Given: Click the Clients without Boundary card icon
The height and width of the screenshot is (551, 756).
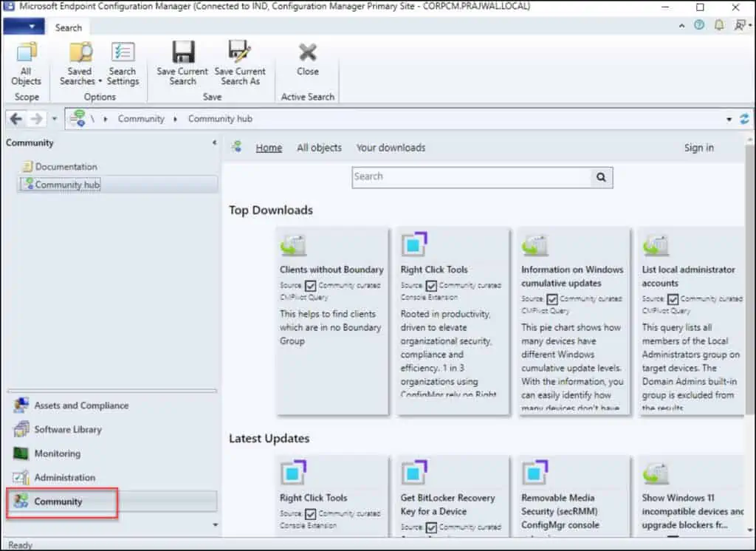Looking at the screenshot, I should point(293,245).
